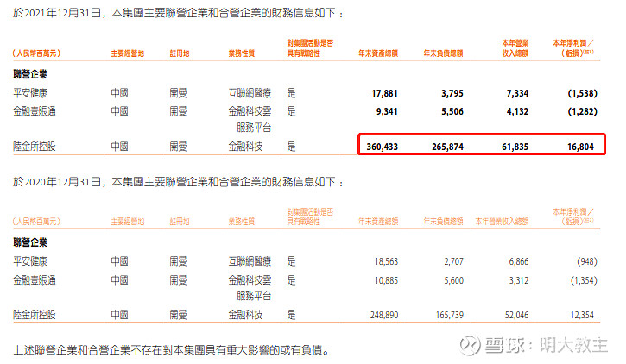
Task: Click the '於2020年12月31日' heading sentence
Action: click(178, 182)
